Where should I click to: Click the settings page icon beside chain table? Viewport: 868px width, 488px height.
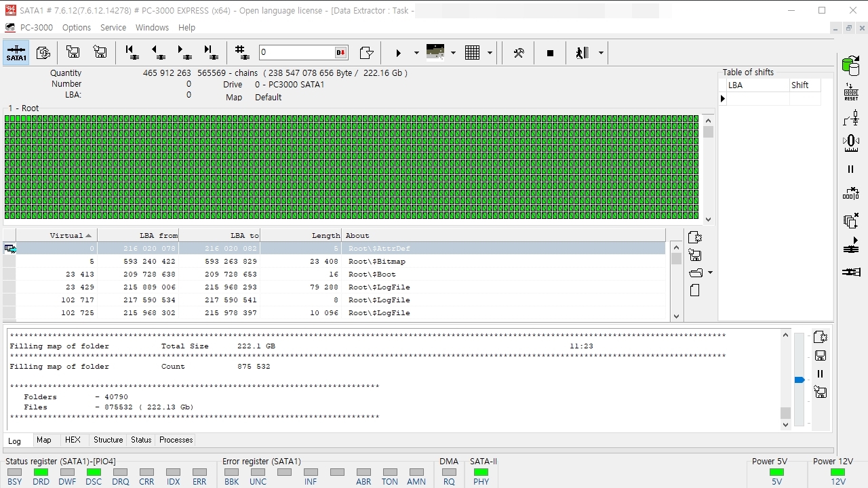click(x=695, y=238)
